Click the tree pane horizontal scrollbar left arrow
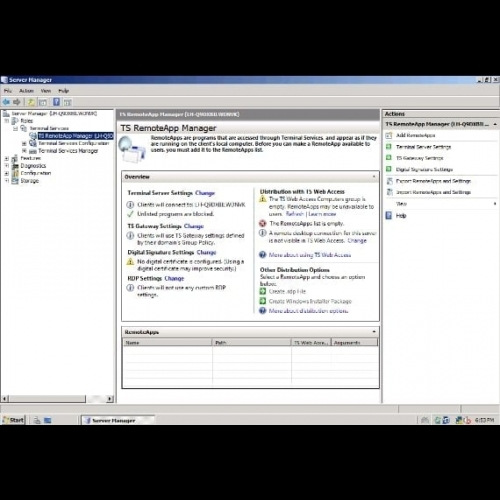Image resolution: width=500 pixels, height=500 pixels. pyautogui.click(x=5, y=399)
